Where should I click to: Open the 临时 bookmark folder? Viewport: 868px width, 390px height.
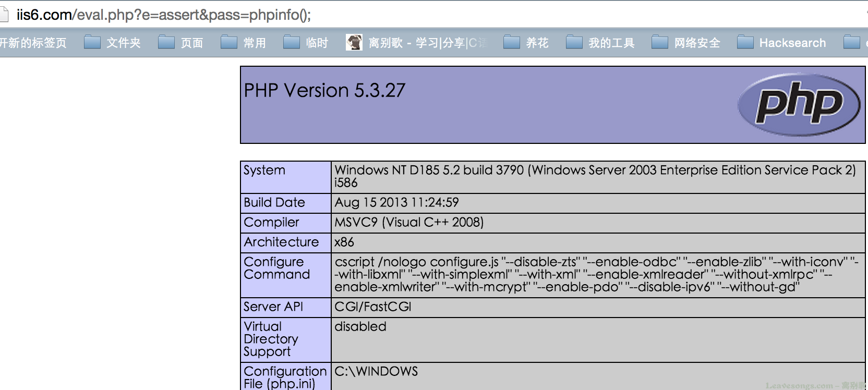[306, 42]
